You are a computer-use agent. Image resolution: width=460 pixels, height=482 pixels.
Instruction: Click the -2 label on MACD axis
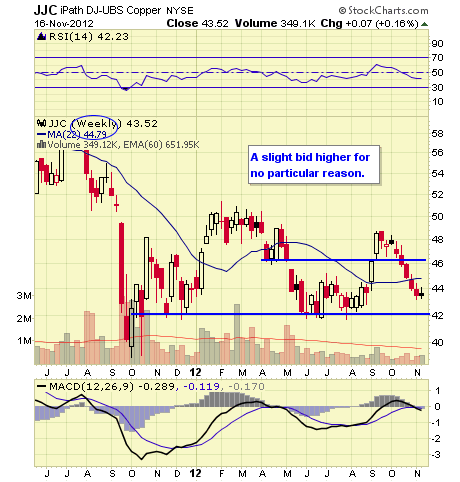point(437,439)
